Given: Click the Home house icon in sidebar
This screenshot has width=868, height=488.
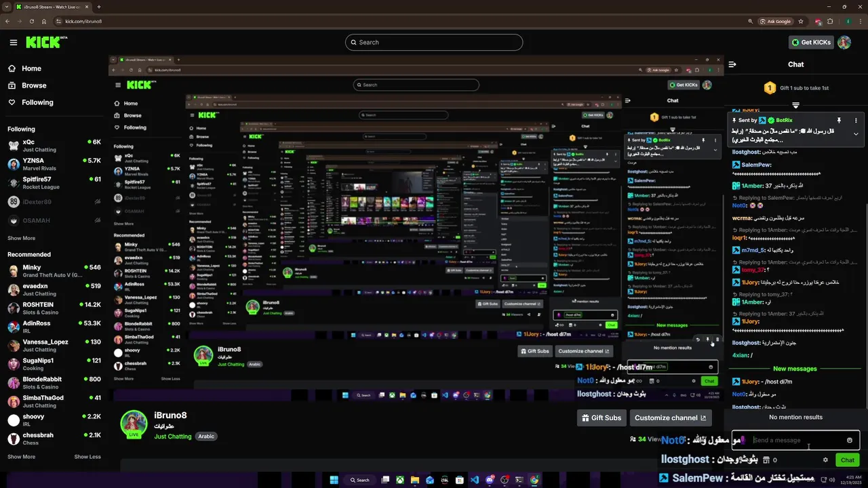Looking at the screenshot, I should (x=12, y=68).
